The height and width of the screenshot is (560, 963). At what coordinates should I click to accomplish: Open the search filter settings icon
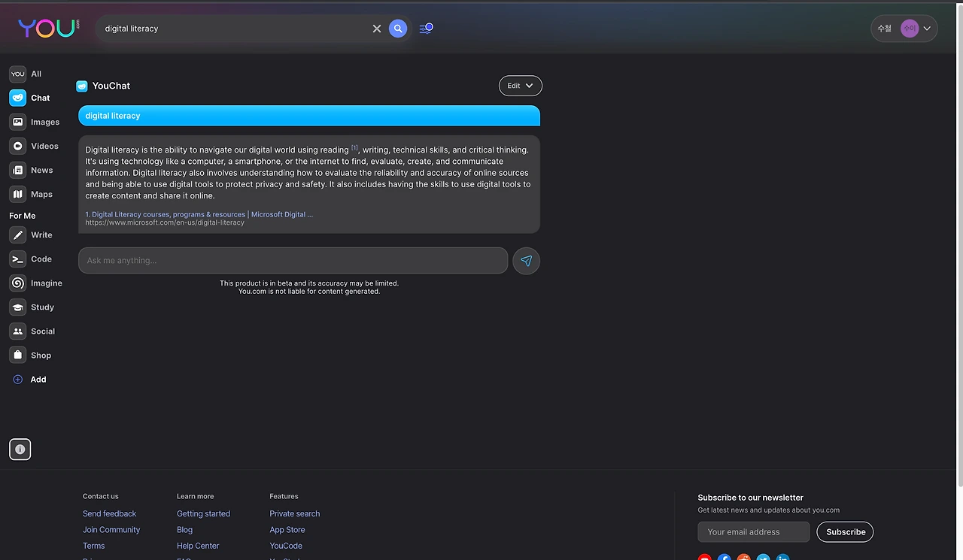(426, 29)
